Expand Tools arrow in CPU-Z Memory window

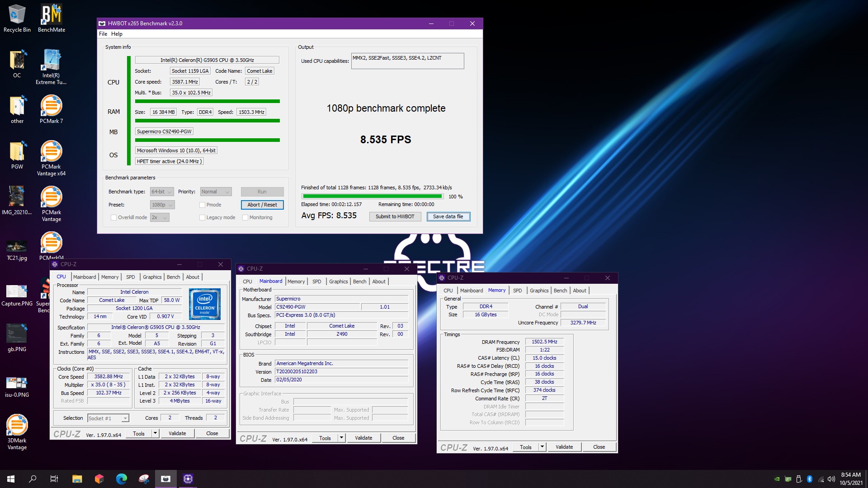[542, 447]
